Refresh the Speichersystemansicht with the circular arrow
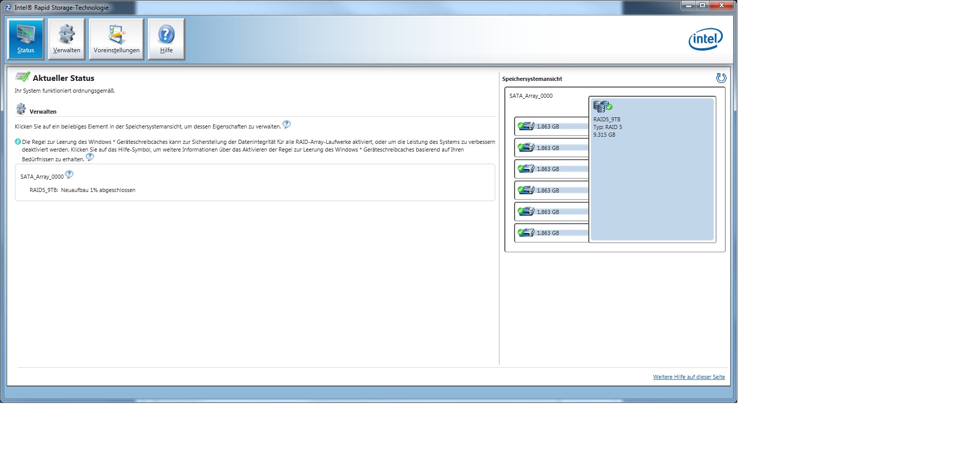This screenshot has height=470, width=980. 721,78
